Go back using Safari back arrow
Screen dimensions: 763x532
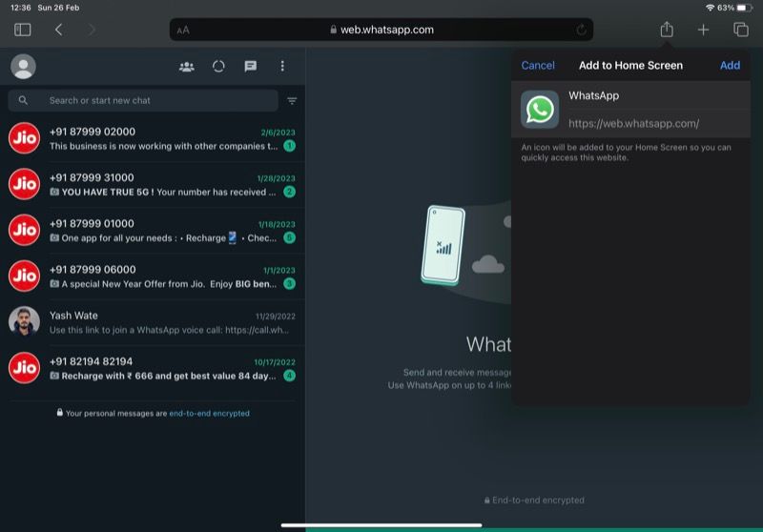click(x=59, y=30)
